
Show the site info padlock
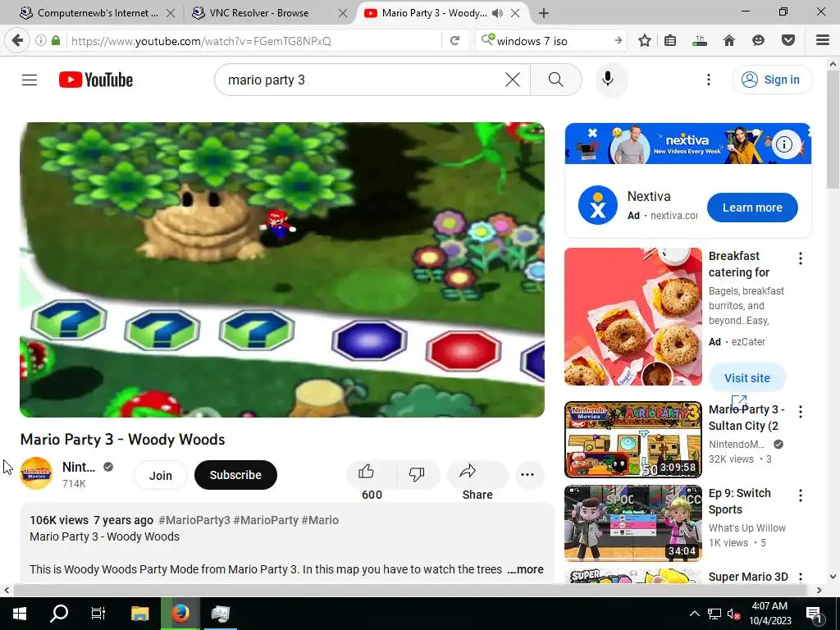[56, 41]
